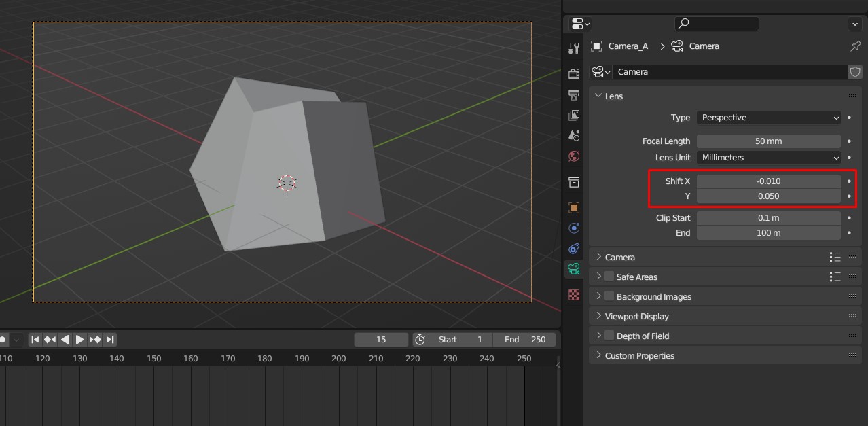Open the Render properties tab
The width and height of the screenshot is (868, 426).
pyautogui.click(x=574, y=73)
